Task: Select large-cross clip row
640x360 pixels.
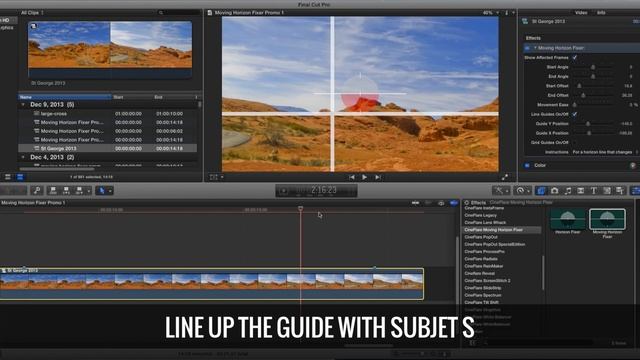Action: (x=108, y=114)
